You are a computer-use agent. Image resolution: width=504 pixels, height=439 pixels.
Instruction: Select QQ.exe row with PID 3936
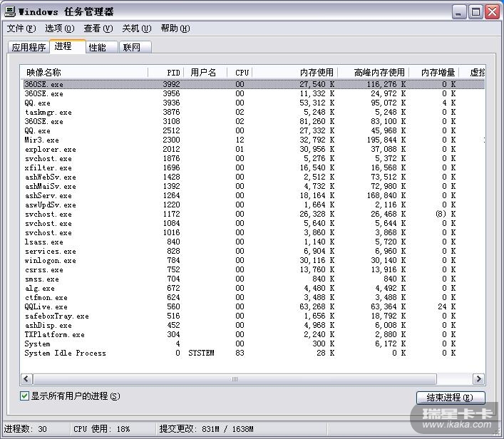[252, 103]
